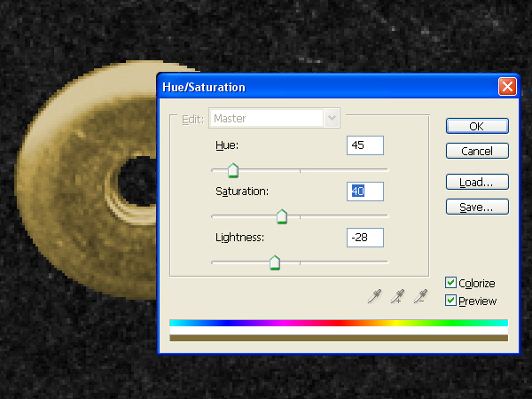Screen dimensions: 532x399
Task: Click the Save... button
Action: pyautogui.click(x=477, y=207)
